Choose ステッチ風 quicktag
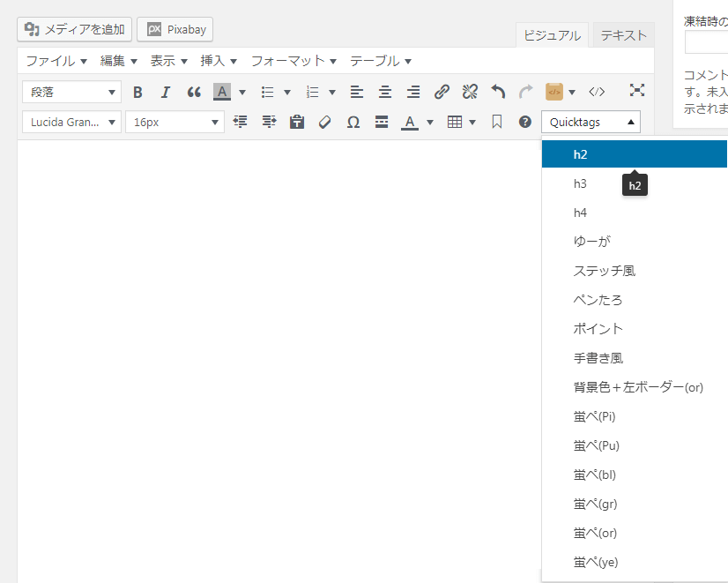Screen dimensions: 728x583 [635, 271]
